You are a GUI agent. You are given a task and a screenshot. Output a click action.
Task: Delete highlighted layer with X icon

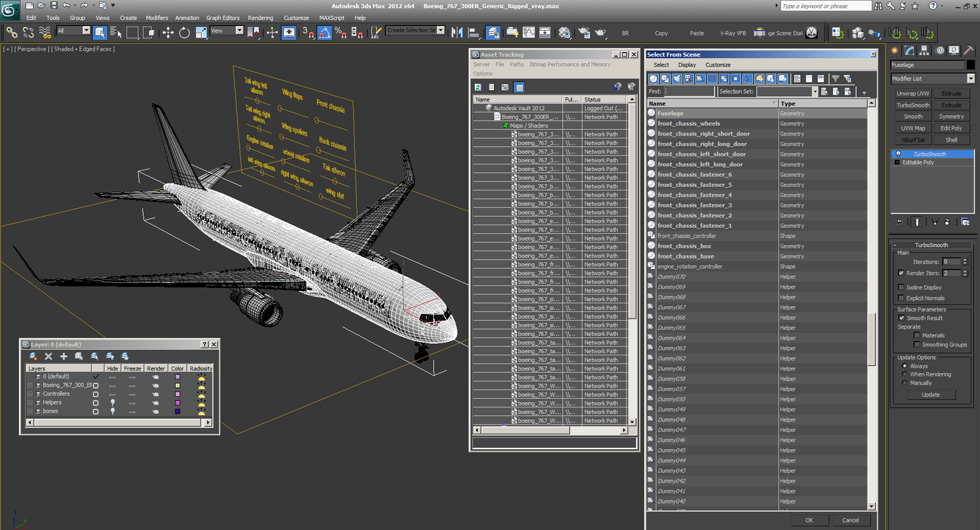tap(48, 356)
